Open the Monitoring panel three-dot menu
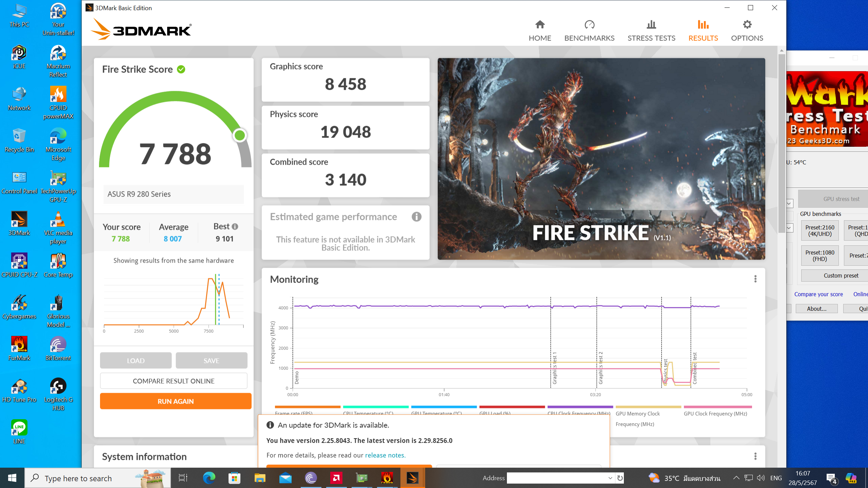 pos(755,279)
